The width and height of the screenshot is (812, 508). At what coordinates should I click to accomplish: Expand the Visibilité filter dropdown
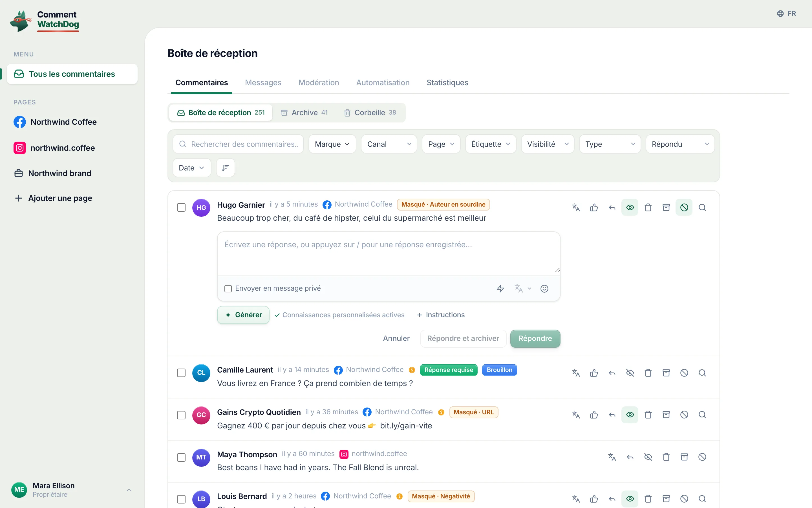tap(548, 144)
